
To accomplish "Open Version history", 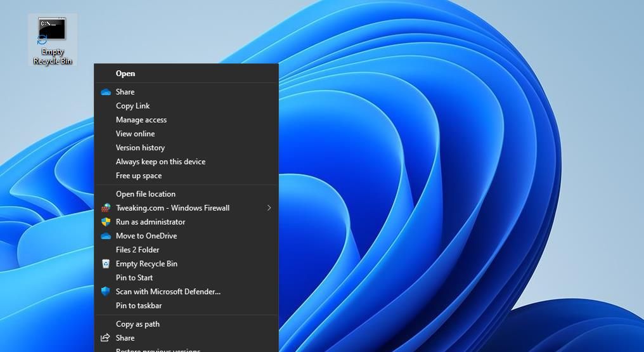I will point(140,148).
